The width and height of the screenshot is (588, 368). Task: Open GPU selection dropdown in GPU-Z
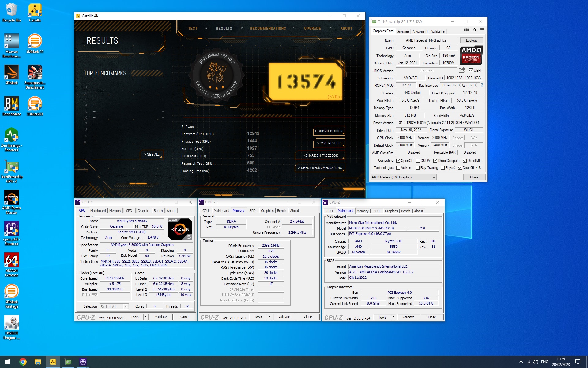point(403,177)
